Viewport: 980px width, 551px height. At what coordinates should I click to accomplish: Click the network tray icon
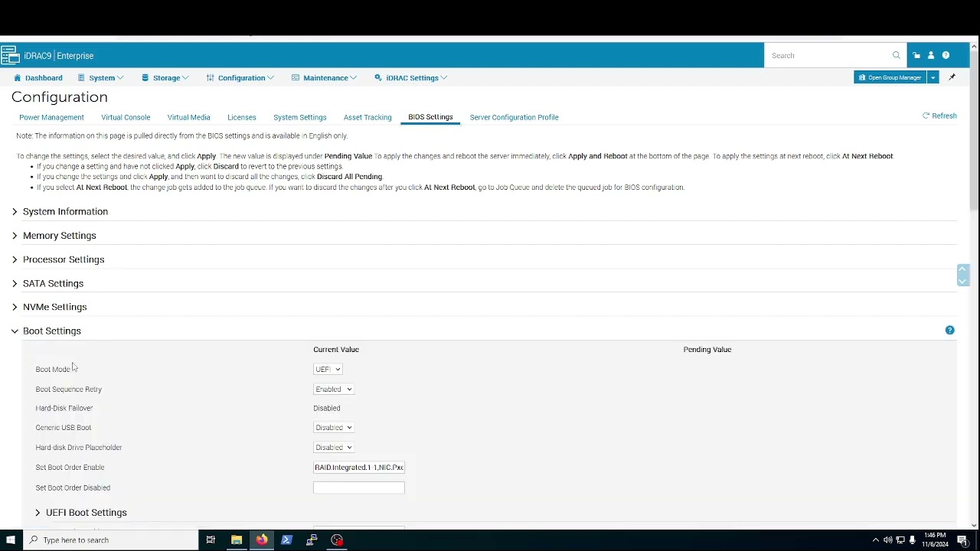[x=900, y=540]
